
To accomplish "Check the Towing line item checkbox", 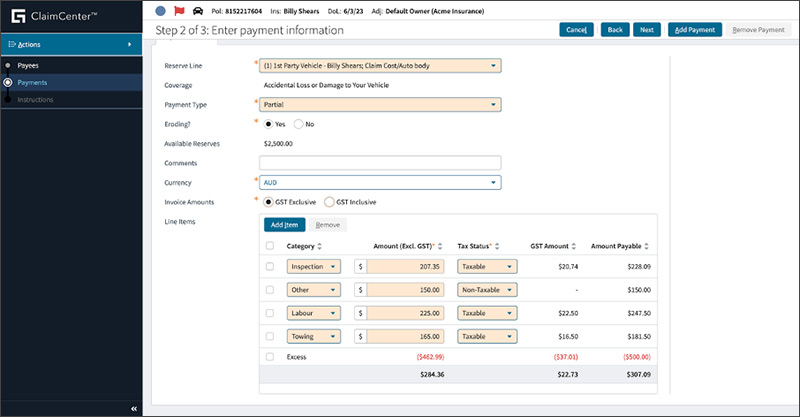I will (x=269, y=337).
